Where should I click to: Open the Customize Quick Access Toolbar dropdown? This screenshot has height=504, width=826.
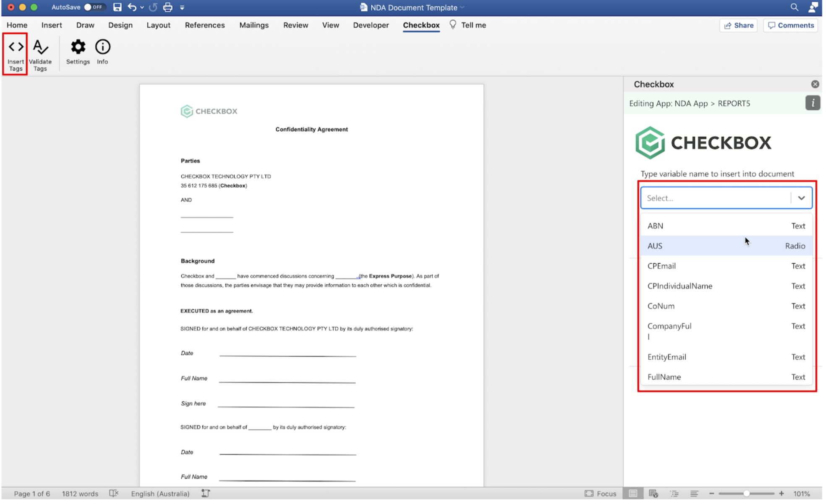182,7
